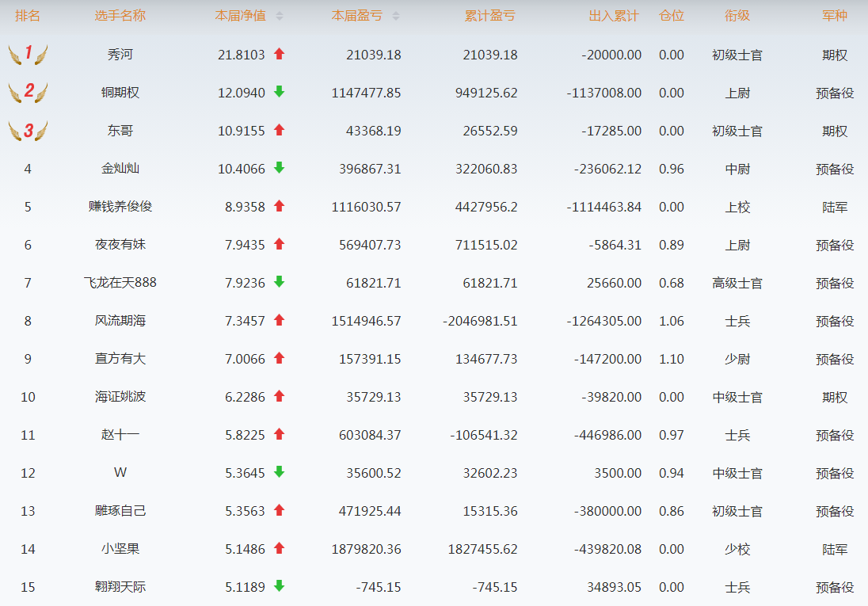Viewport: 868px width, 606px height.
Task: Click in/out value -380000.00
Action: (607, 511)
